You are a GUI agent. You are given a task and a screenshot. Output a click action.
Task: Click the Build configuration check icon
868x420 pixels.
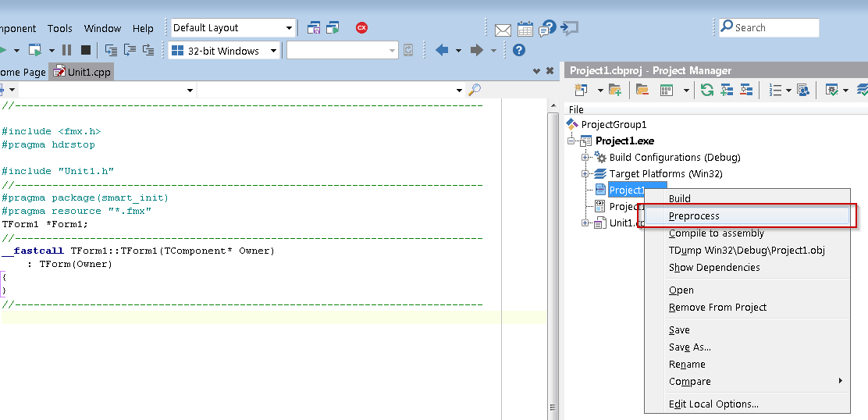tap(831, 90)
